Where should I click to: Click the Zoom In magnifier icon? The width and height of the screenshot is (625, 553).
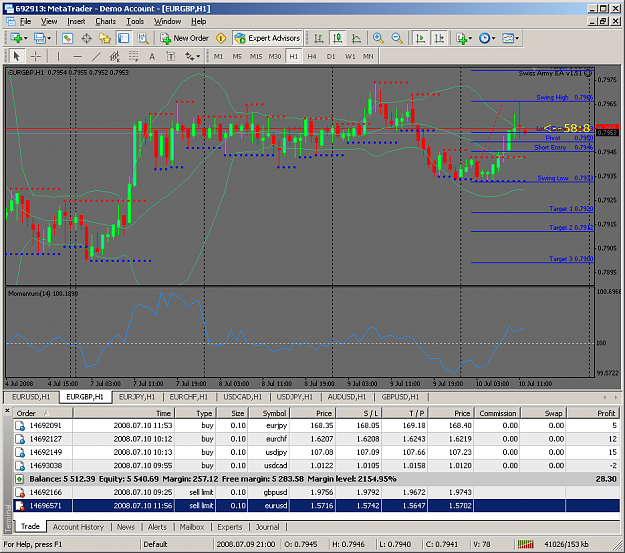click(x=378, y=38)
